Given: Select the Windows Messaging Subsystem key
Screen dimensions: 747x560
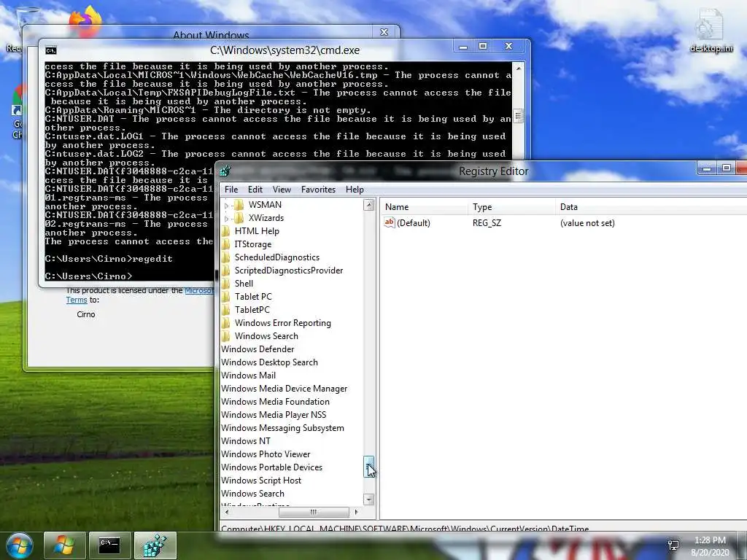Looking at the screenshot, I should 282,427.
